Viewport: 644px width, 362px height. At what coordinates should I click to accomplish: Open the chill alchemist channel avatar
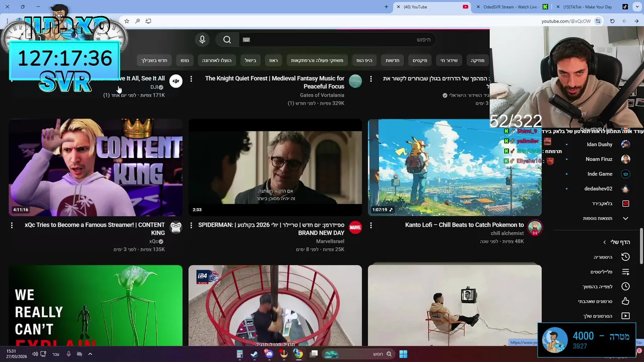click(535, 227)
